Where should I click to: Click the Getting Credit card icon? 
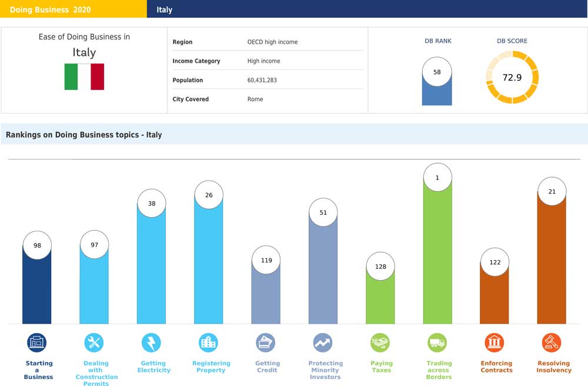point(266,342)
